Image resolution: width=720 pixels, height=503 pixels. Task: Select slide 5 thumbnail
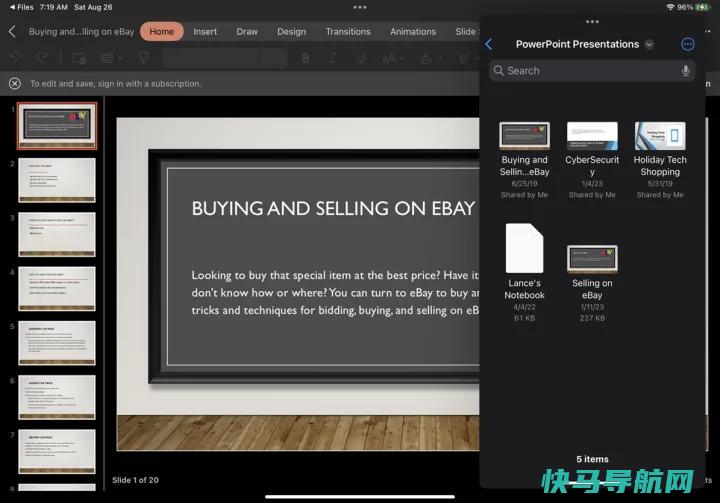(57, 343)
